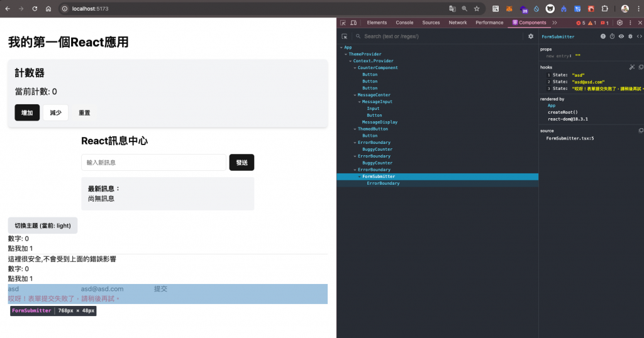Open the blue droplet extension icon
644x338 pixels.
pos(536,9)
